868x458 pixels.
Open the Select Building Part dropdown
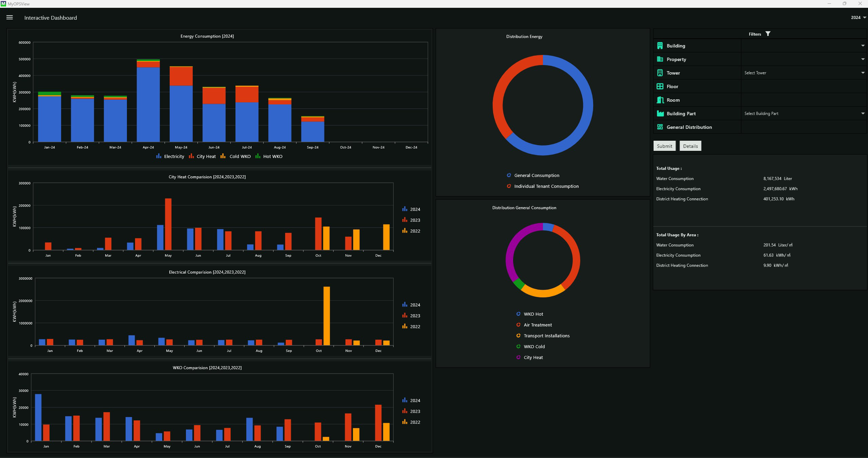804,114
